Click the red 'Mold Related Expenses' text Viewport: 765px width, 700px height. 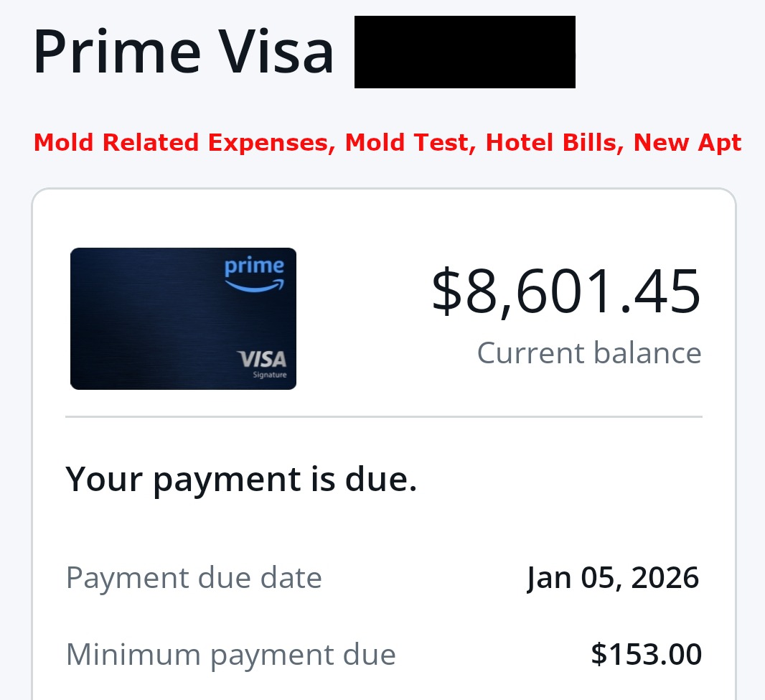tap(184, 143)
